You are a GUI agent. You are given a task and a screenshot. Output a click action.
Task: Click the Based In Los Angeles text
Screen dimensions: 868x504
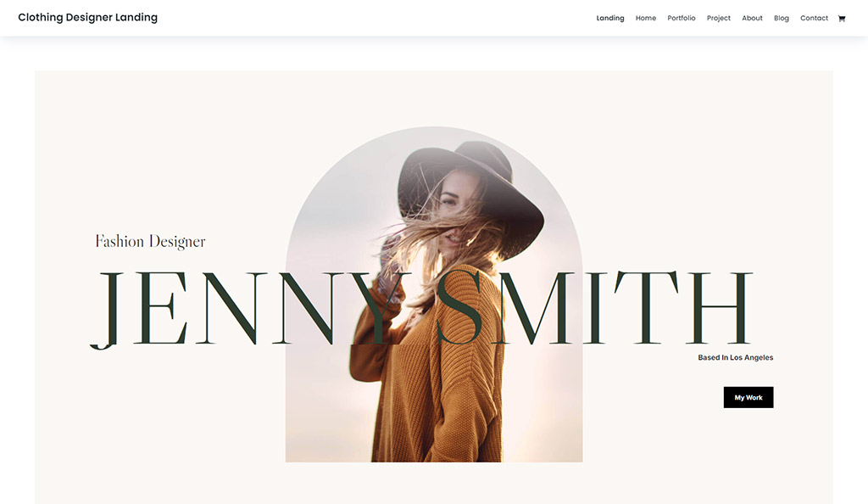[x=735, y=358]
